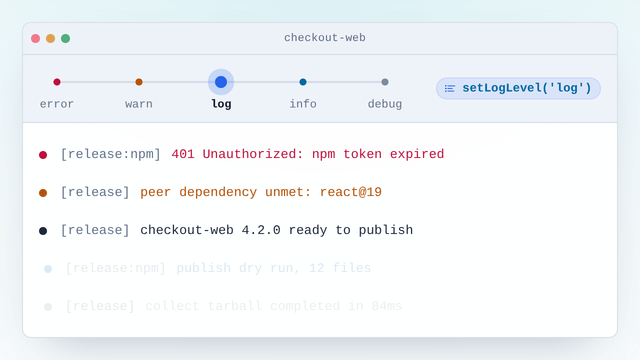Click the red dot beside the 401 Unauthorized line
This screenshot has width=640, height=360.
[43, 155]
